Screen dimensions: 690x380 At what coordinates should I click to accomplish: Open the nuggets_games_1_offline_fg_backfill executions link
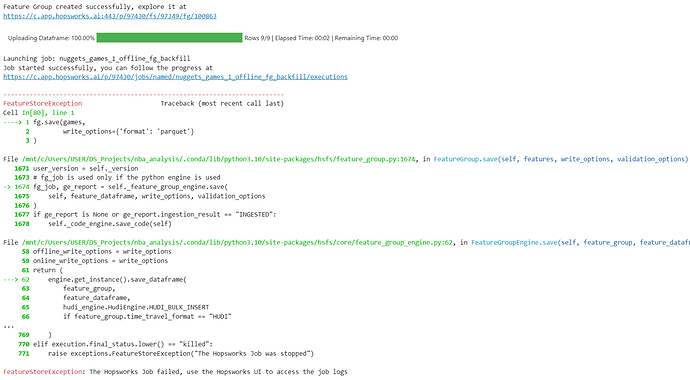[175, 77]
